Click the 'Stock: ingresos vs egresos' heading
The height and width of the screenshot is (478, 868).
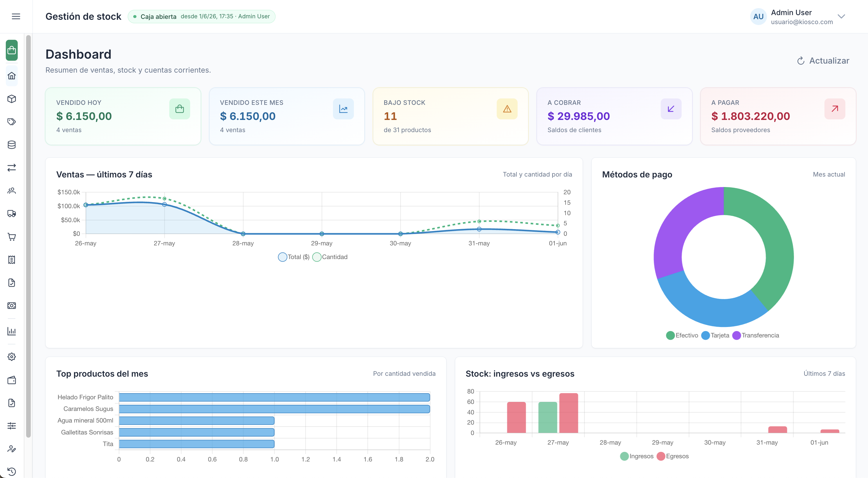click(520, 373)
